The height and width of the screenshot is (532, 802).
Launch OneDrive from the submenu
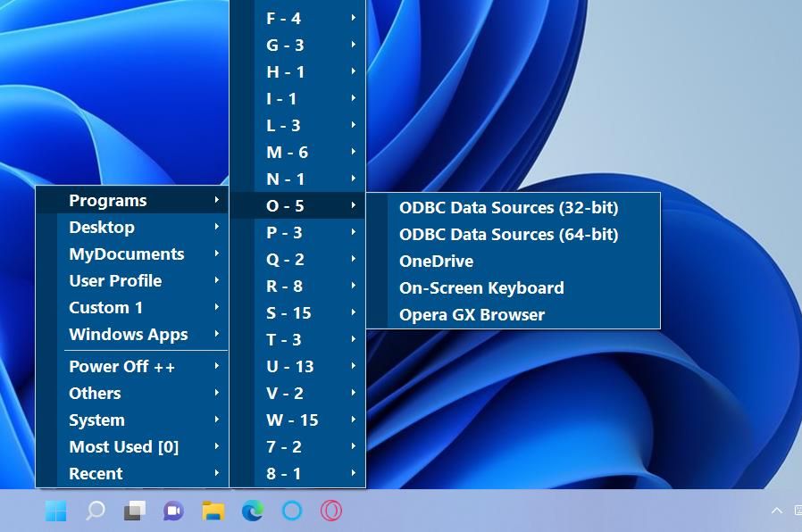click(x=514, y=262)
